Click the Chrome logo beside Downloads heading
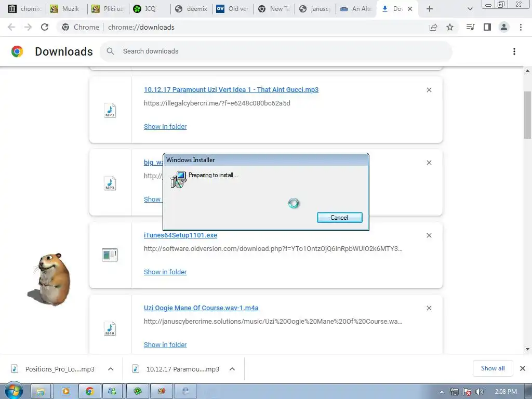The height and width of the screenshot is (399, 532). click(17, 51)
